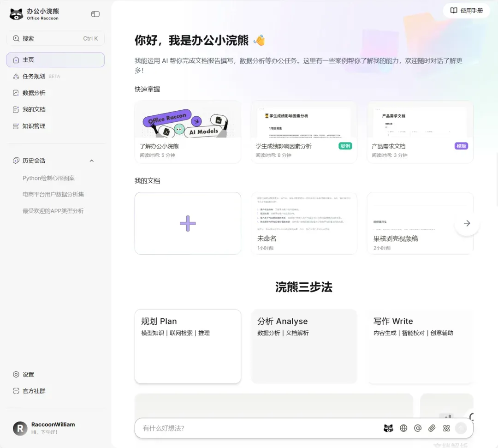Open history chat 最受欢迎的APP类型分析

[53, 211]
